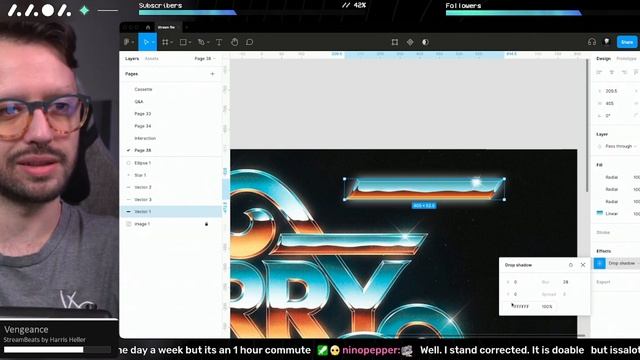Image resolution: width=640 pixels, height=360 pixels.
Task: Click the Stroke section header
Action: 603,232
